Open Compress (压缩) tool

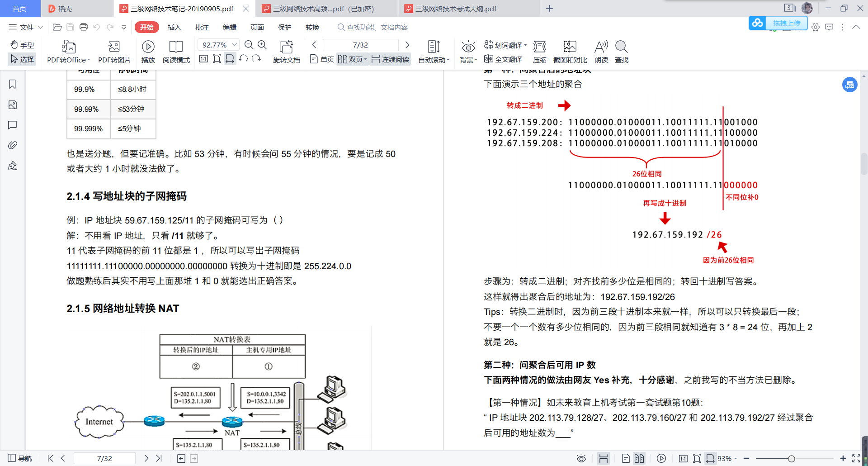(539, 52)
